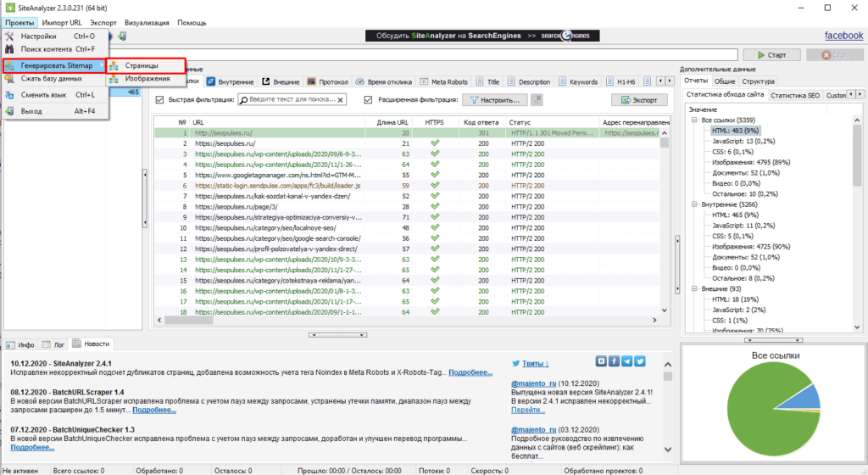This screenshot has width=868, height=475.
Task: Open the Лог tab at bottom
Action: coord(53,344)
